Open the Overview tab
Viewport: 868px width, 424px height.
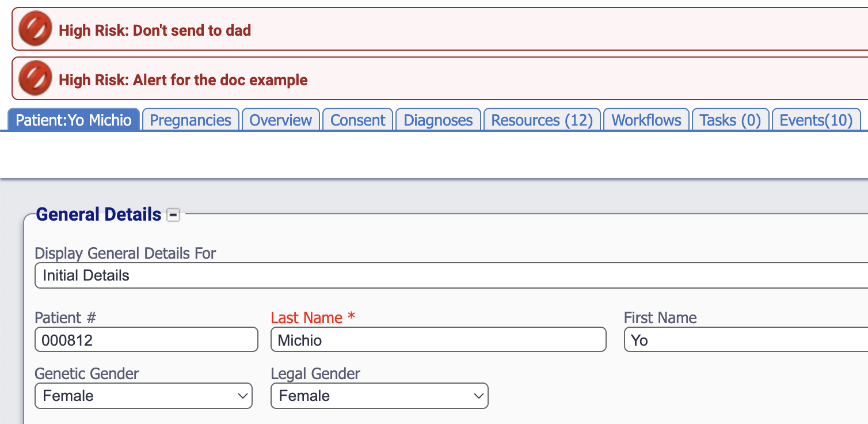(x=281, y=120)
